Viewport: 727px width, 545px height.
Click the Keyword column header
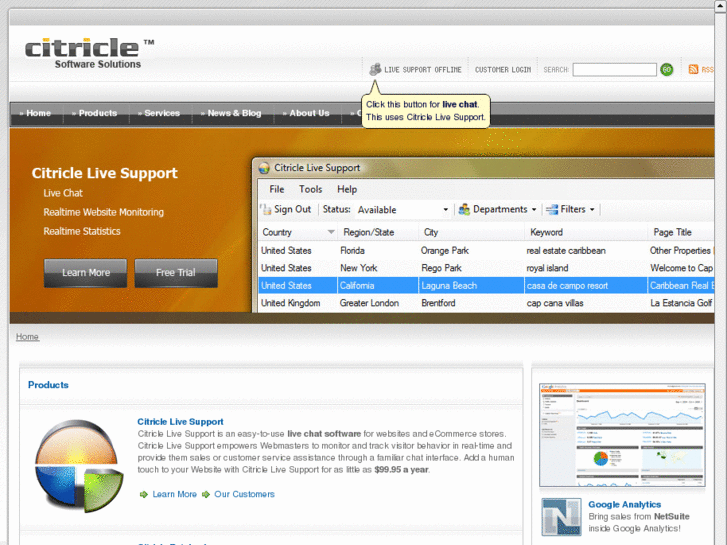pos(586,232)
